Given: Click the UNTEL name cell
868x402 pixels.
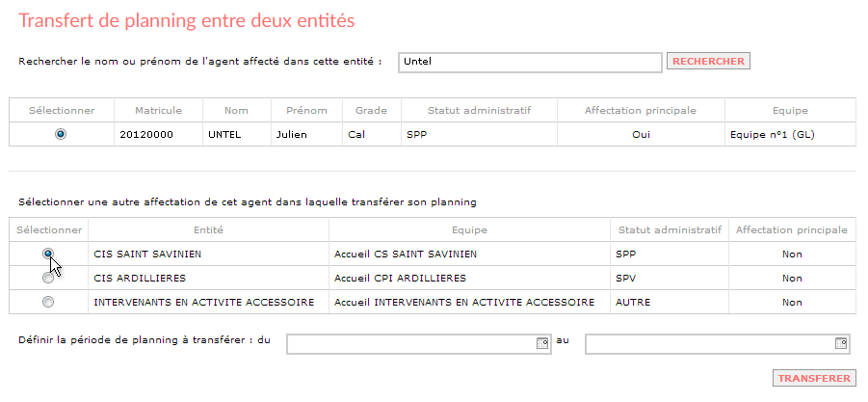Looking at the screenshot, I should [x=237, y=134].
